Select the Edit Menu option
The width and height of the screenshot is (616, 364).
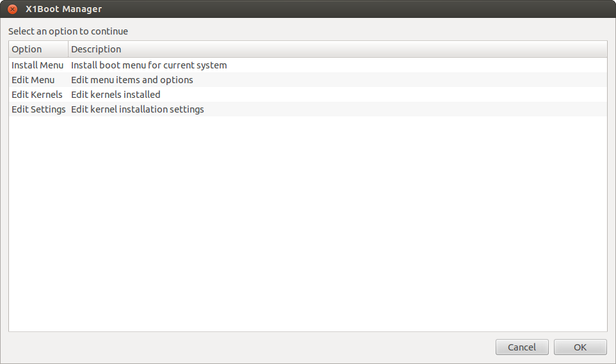coord(33,80)
